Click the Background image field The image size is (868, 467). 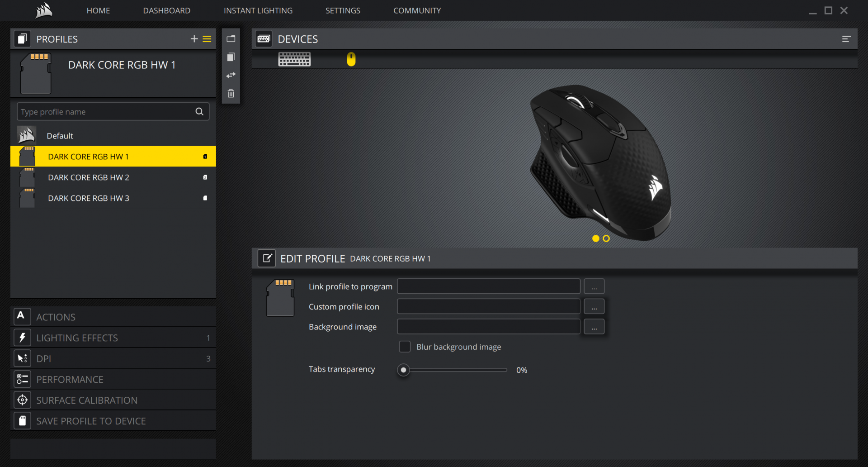tap(489, 327)
